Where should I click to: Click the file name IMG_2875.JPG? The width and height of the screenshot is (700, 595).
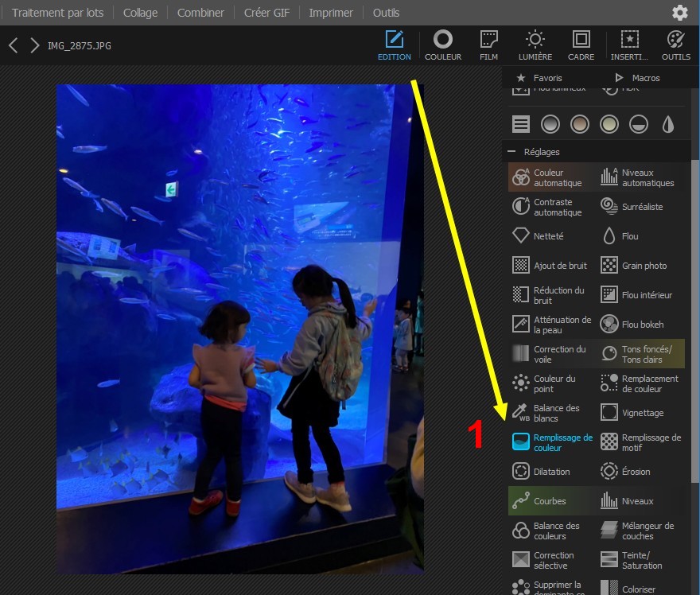[x=80, y=45]
